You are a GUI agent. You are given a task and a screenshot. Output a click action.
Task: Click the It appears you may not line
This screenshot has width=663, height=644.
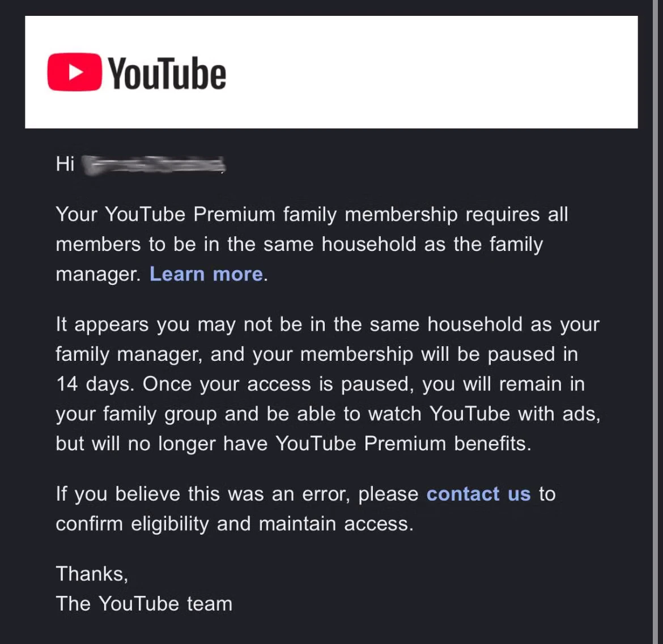tap(328, 325)
